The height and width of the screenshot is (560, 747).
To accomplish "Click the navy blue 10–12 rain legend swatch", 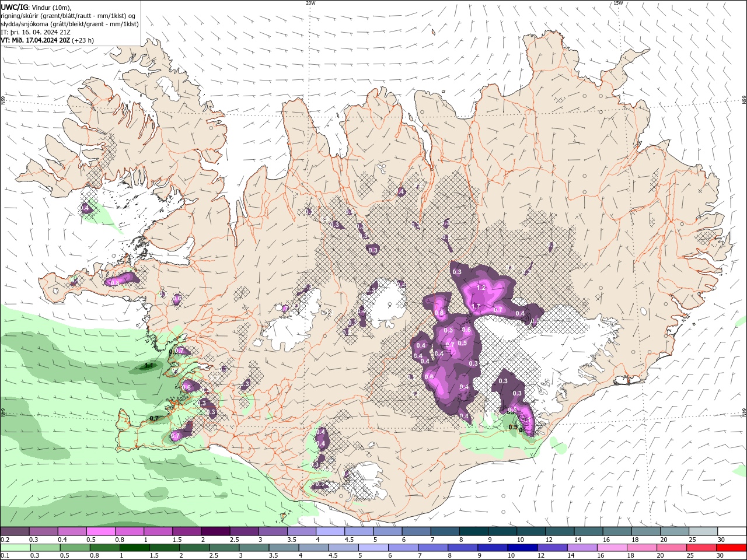I will click(523, 548).
